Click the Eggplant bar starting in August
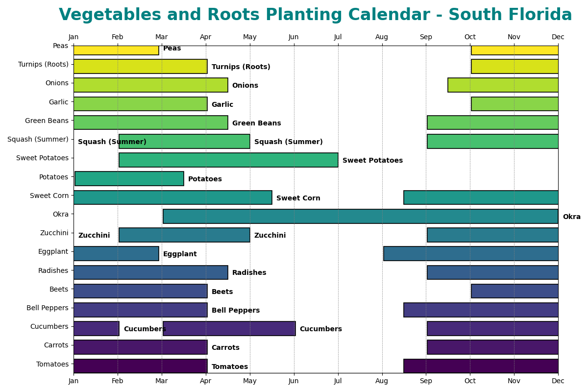588x392 pixels. pos(470,253)
